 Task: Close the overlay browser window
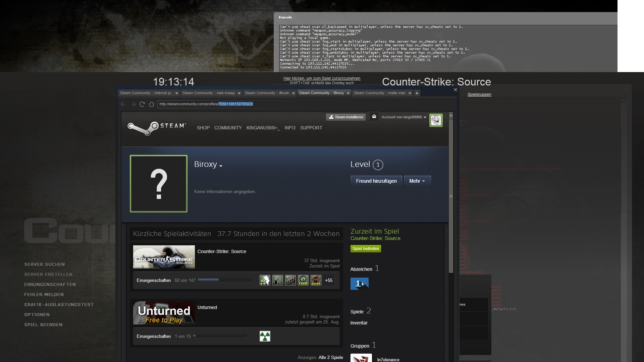(x=455, y=89)
